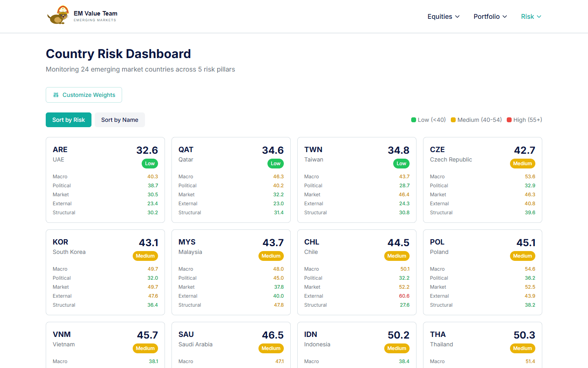Click the yellow dot in the Medium legend
Screen dimensions: 588x368
tap(453, 119)
